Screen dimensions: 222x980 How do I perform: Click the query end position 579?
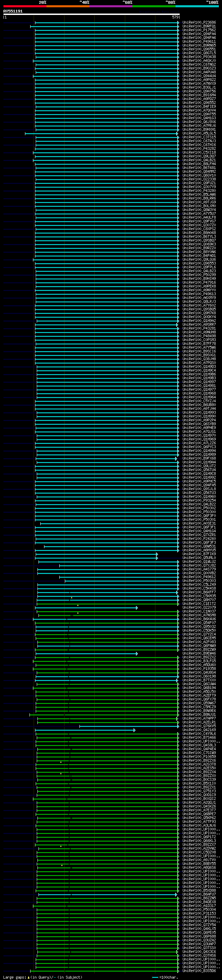pyautogui.click(x=175, y=17)
